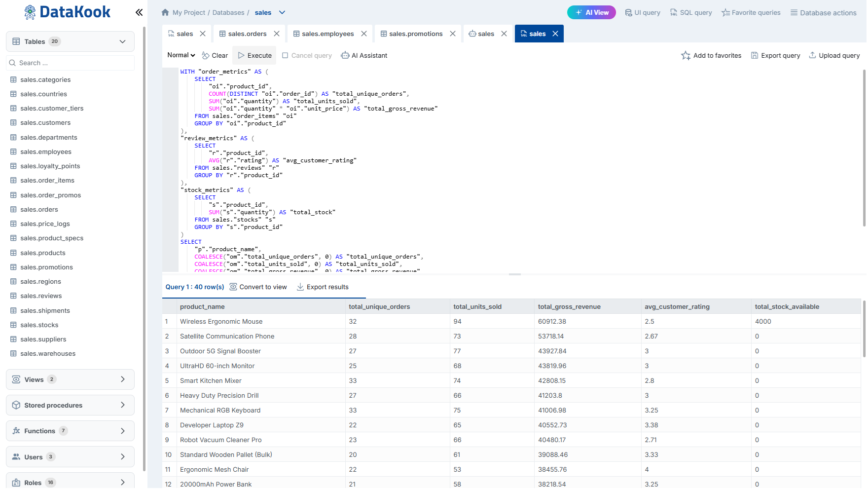
Task: Open Favorite queries
Action: (751, 12)
